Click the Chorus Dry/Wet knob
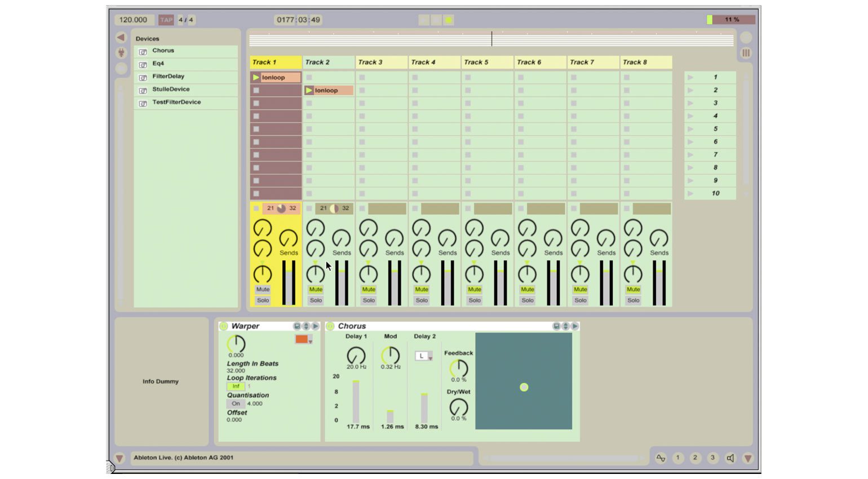The height and width of the screenshot is (479, 868). [458, 407]
